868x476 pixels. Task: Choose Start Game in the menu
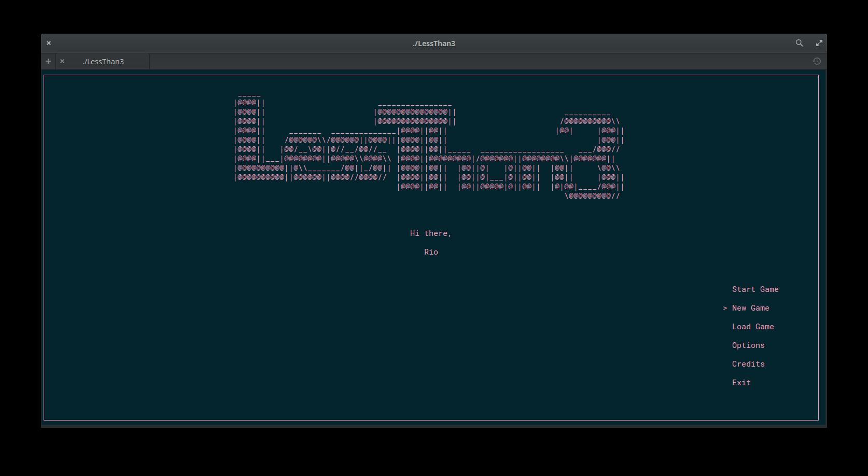tap(755, 289)
